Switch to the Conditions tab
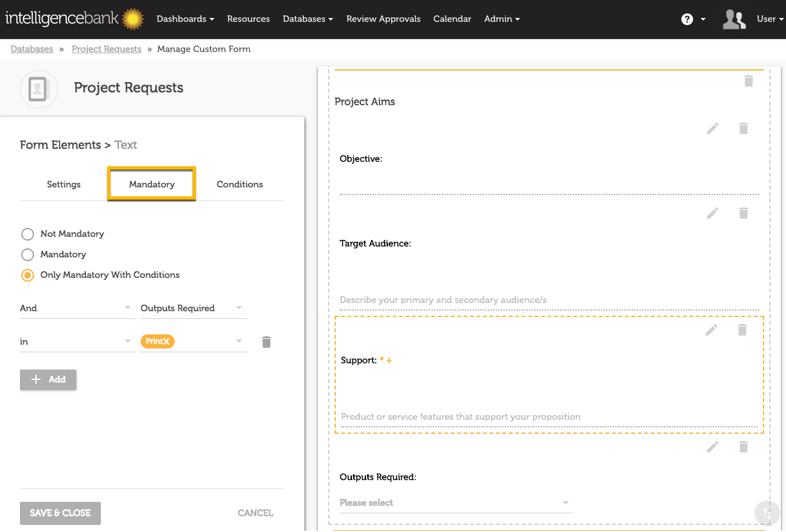Viewport: 786px width, 532px height. tap(240, 184)
